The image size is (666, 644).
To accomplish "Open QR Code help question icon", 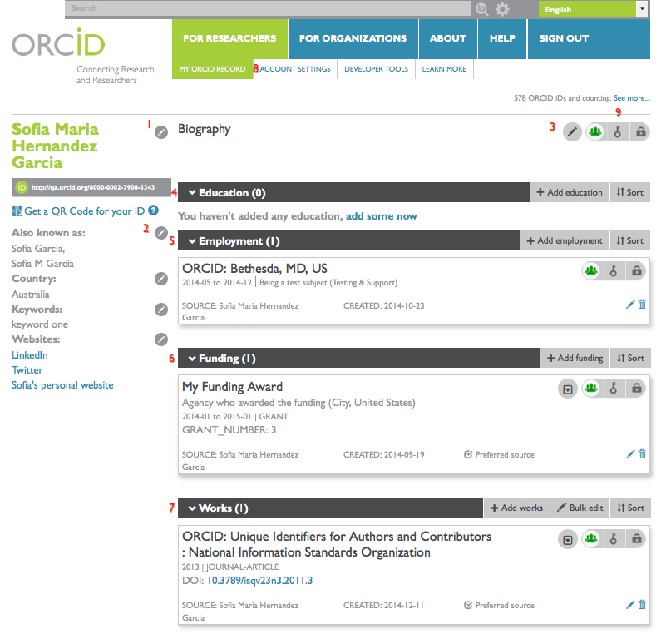I will pos(153,211).
